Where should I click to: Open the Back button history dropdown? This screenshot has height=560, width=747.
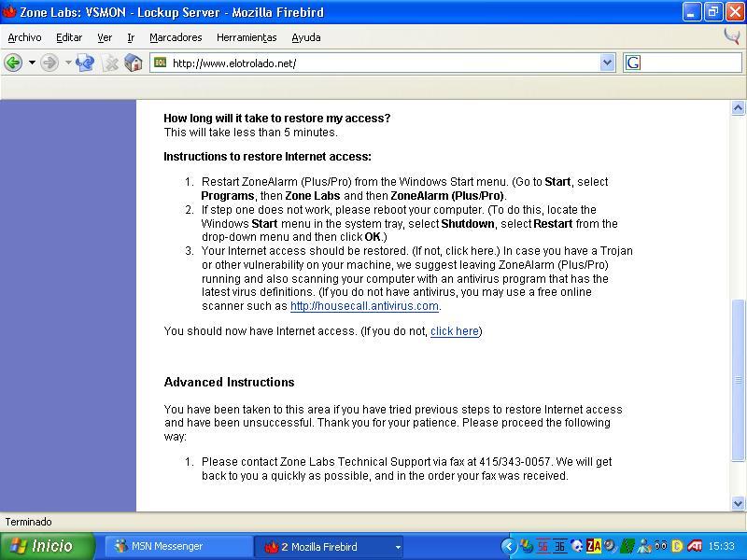(x=32, y=63)
